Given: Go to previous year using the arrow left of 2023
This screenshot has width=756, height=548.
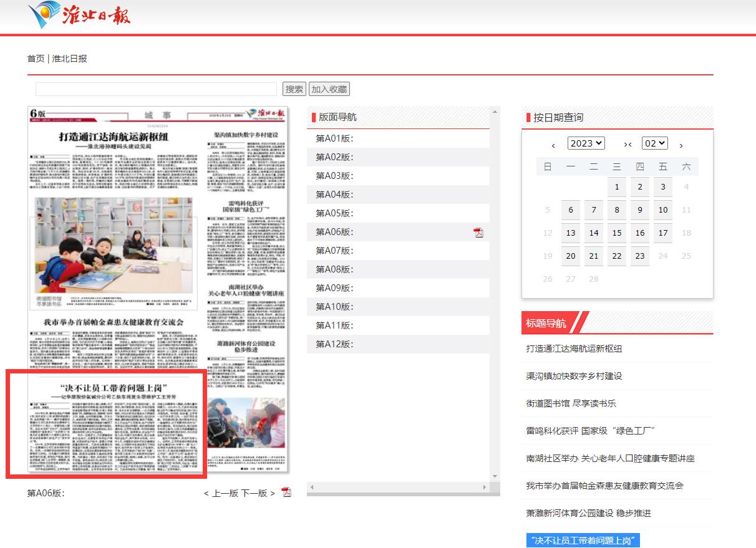Looking at the screenshot, I should [553, 145].
